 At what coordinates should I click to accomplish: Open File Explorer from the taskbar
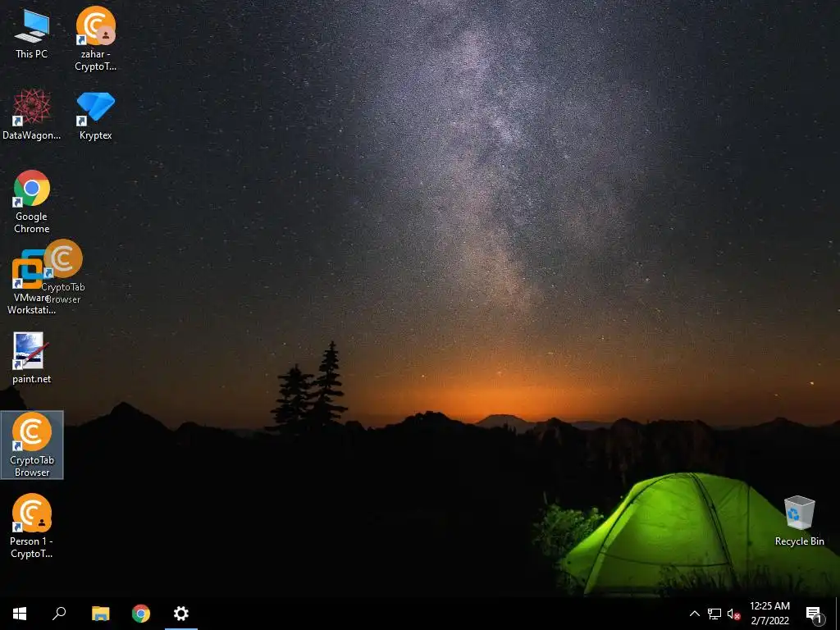click(x=100, y=614)
